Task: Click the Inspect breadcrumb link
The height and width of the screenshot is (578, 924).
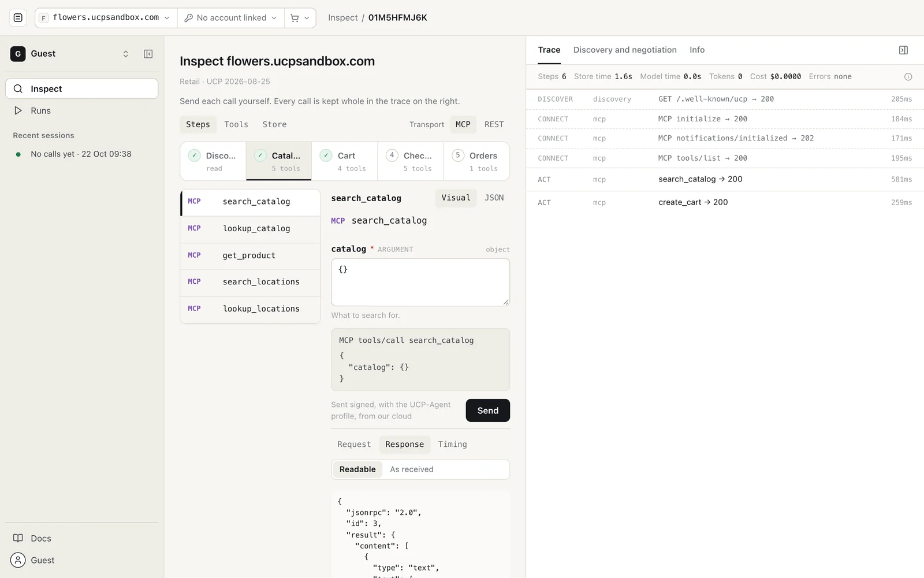Action: 343,18
